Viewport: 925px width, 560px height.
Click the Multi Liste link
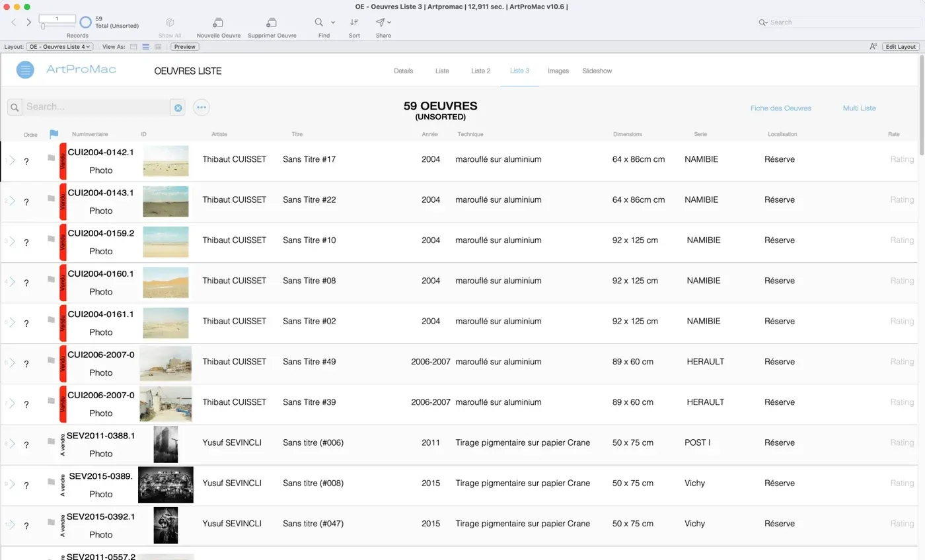(859, 108)
